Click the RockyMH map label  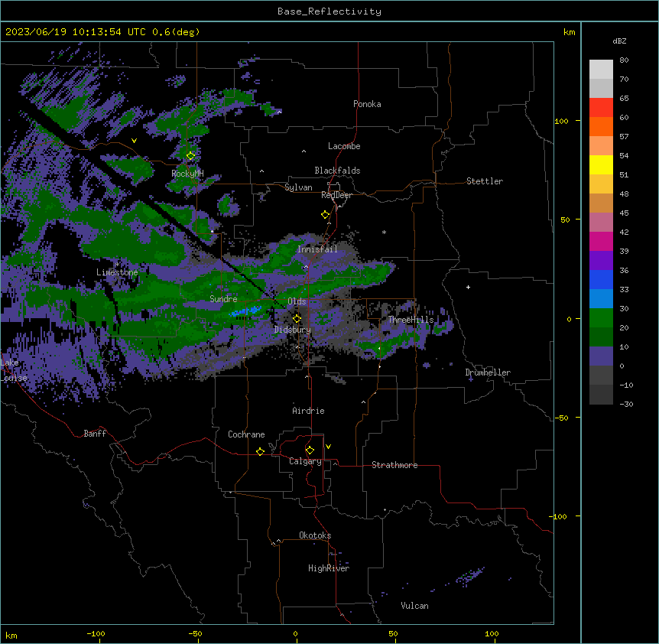(x=187, y=174)
